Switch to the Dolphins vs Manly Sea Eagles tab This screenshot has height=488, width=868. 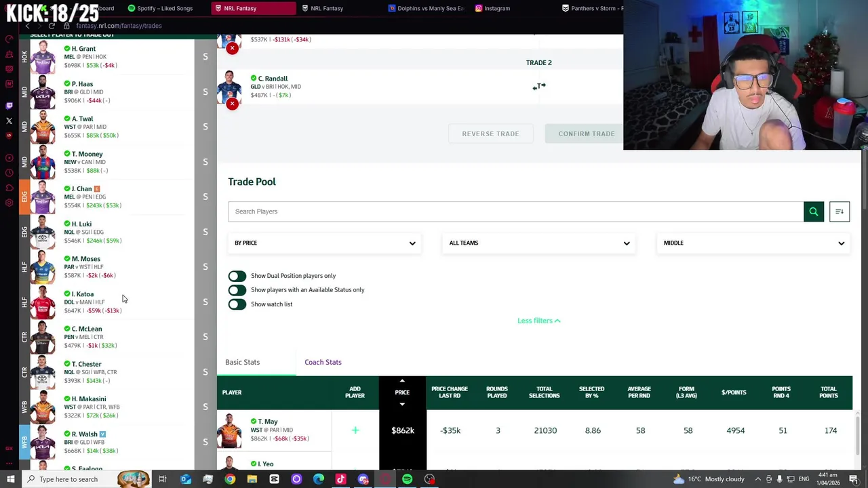click(425, 8)
